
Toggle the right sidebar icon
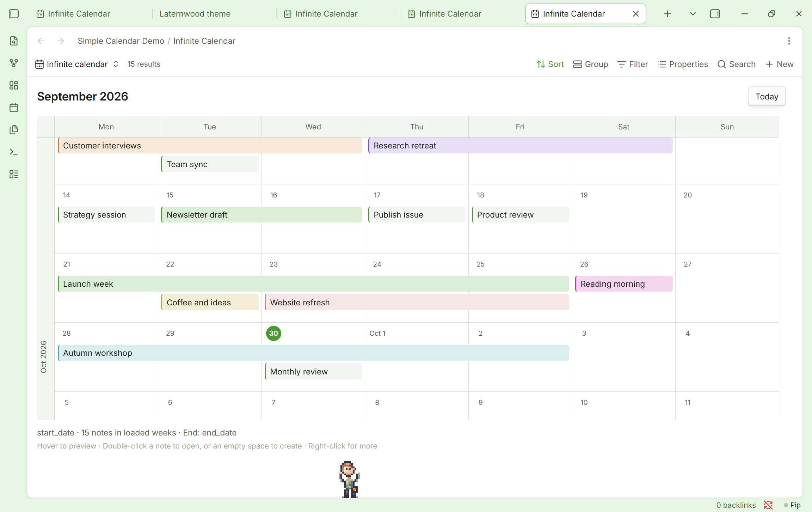715,14
